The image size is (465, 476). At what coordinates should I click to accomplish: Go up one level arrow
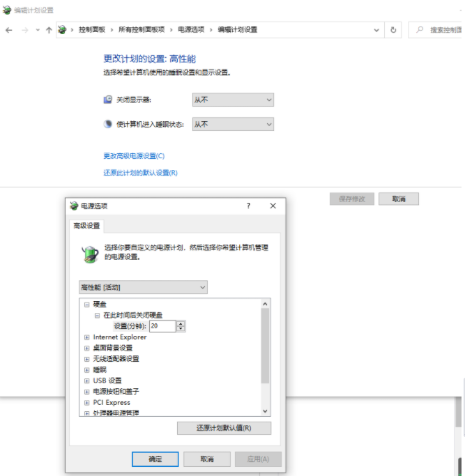click(x=49, y=30)
